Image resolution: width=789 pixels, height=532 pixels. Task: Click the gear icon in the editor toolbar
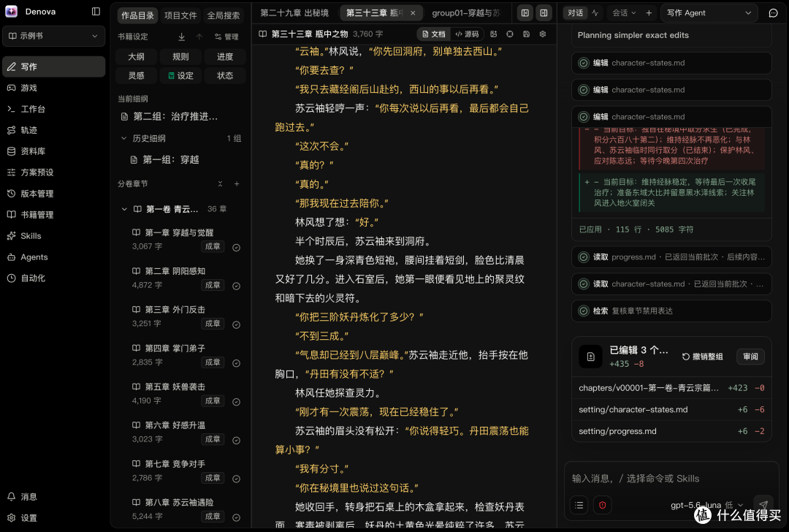(x=542, y=34)
